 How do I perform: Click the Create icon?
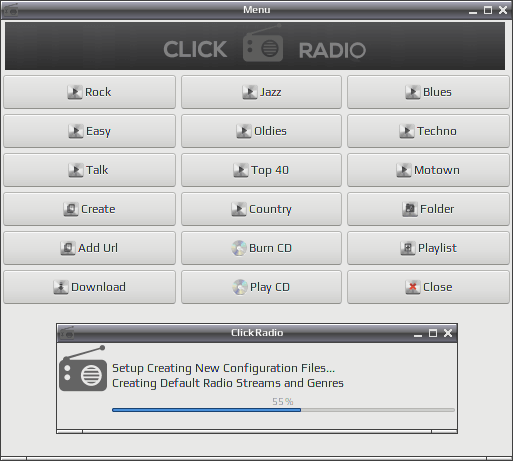(x=71, y=209)
